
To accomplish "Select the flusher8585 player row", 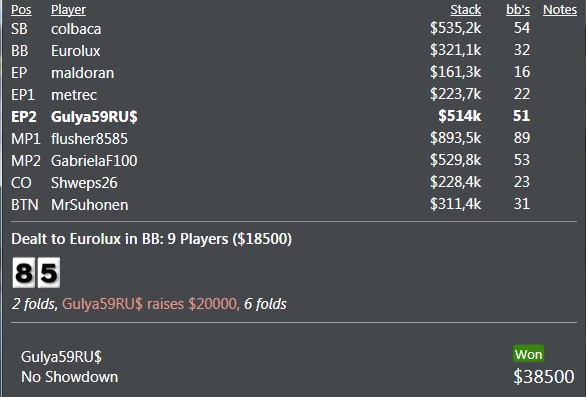I will [294, 139].
